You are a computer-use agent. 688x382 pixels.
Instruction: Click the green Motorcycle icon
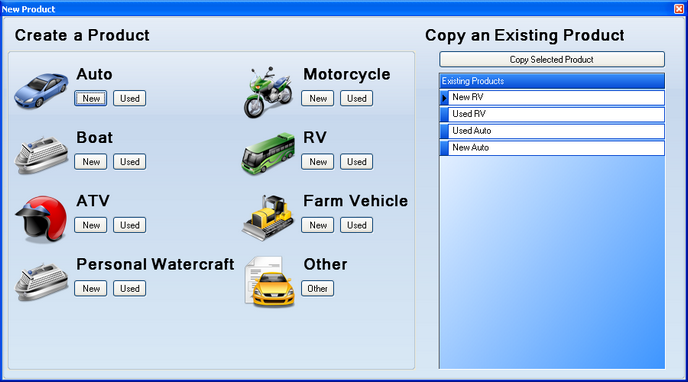[x=268, y=92]
